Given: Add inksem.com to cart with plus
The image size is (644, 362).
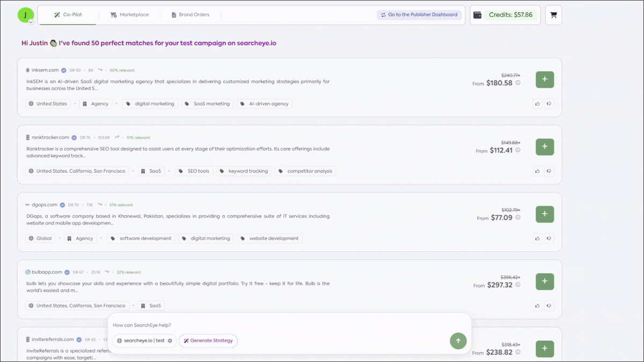Looking at the screenshot, I should click(x=545, y=79).
